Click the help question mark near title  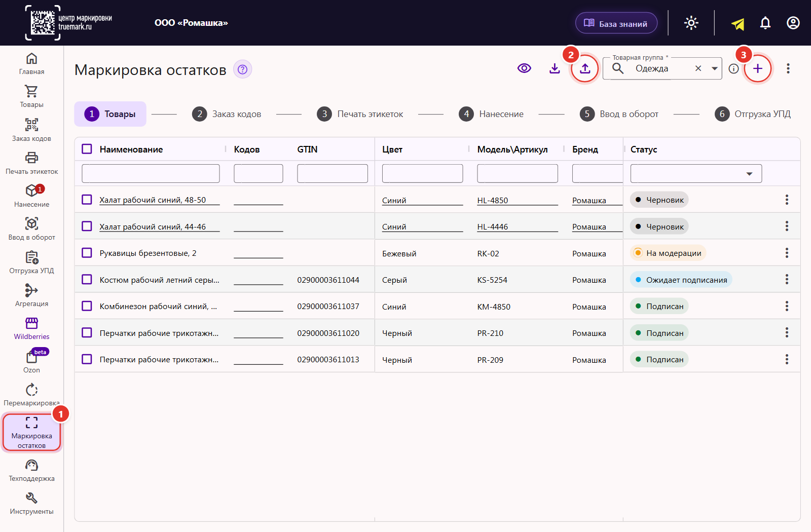243,69
